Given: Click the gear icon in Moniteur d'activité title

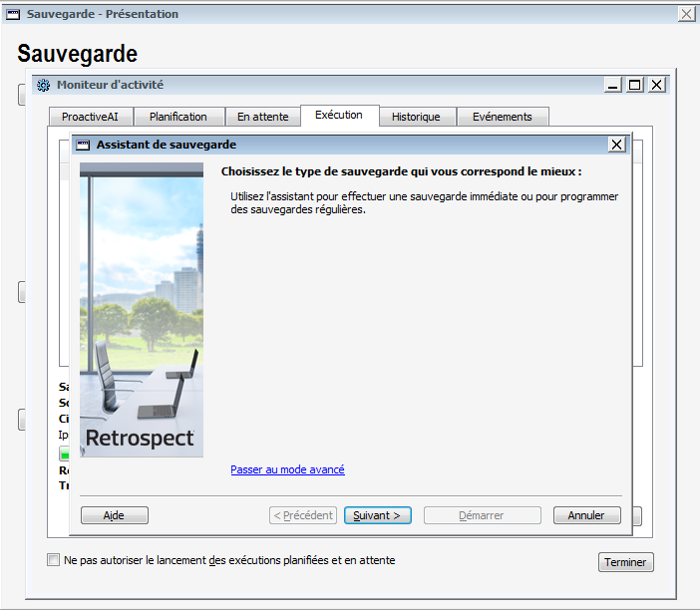Looking at the screenshot, I should point(43,85).
